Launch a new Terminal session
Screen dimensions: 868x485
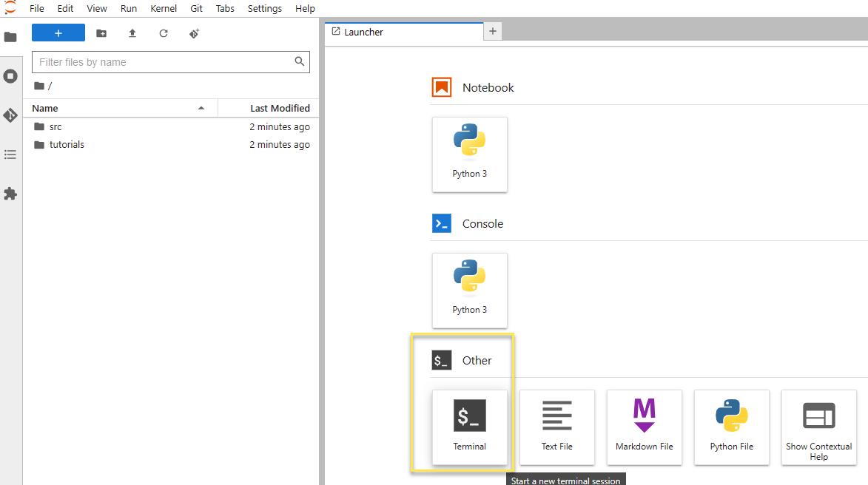pos(469,427)
